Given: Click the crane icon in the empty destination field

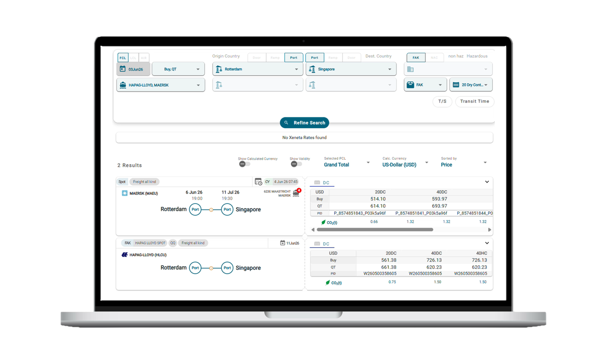Looking at the screenshot, I should [x=312, y=85].
